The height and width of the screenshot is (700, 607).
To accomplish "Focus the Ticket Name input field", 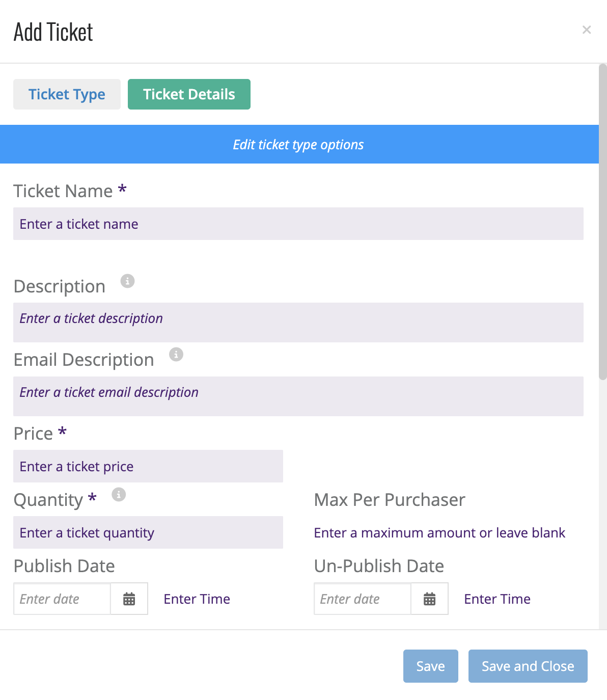I will 298,224.
